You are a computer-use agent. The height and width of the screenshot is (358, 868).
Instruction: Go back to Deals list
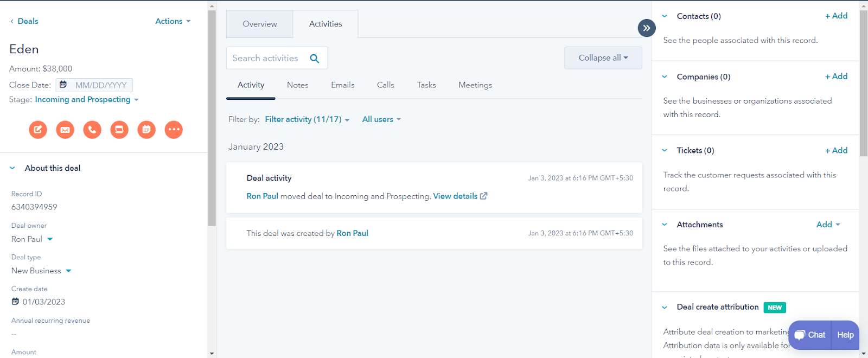pyautogui.click(x=24, y=21)
